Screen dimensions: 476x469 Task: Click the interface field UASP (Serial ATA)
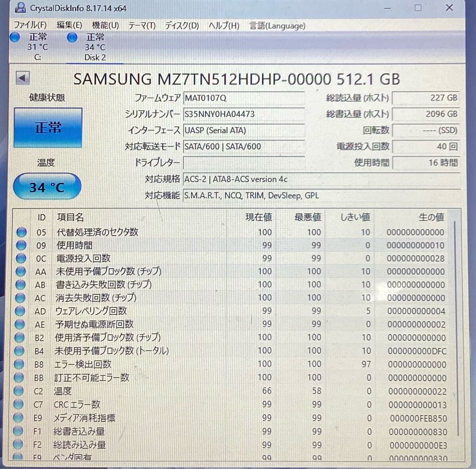pyautogui.click(x=244, y=130)
